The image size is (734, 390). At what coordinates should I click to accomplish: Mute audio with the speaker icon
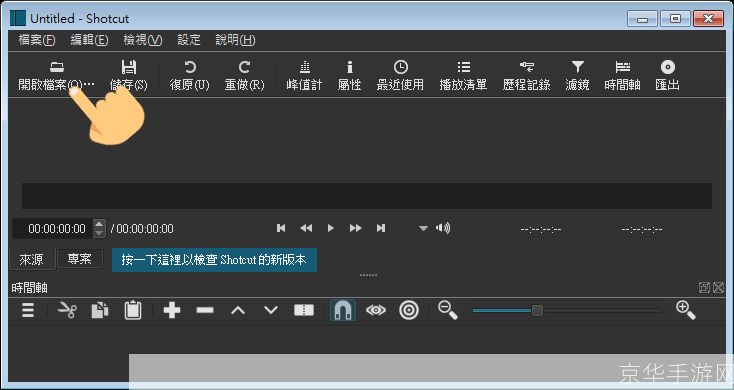pos(443,228)
